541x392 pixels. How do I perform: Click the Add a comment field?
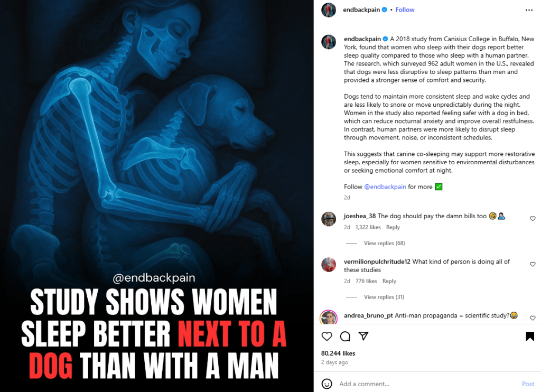point(428,384)
